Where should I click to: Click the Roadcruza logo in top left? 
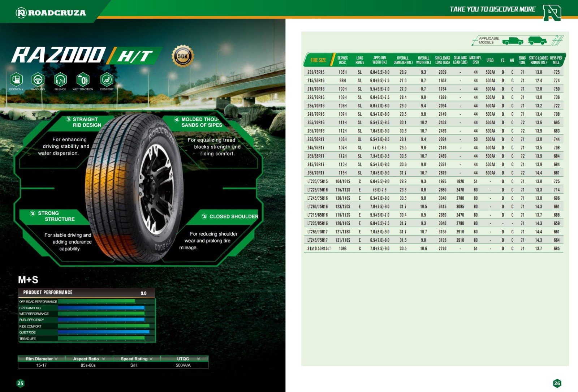click(51, 13)
